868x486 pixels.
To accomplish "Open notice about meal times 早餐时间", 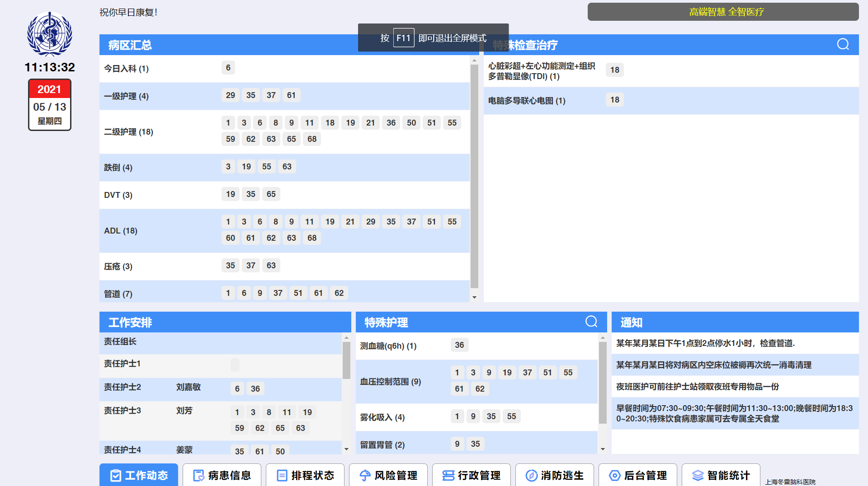I will tap(735, 413).
